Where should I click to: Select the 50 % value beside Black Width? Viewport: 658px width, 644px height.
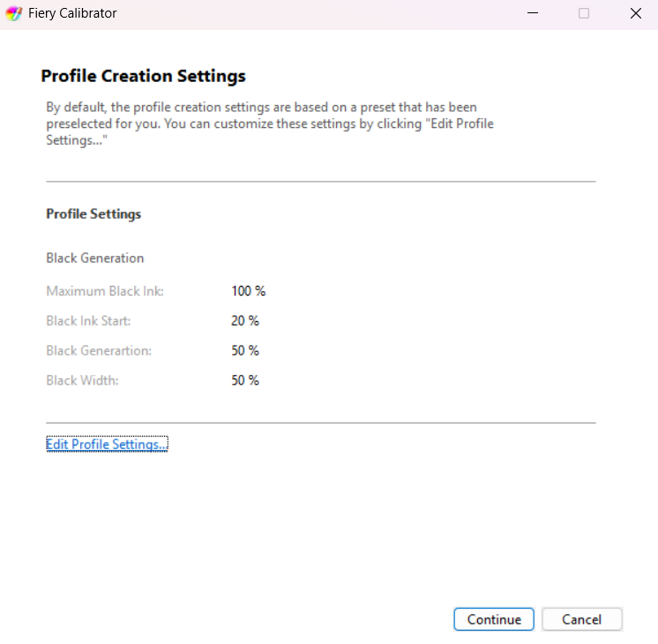click(x=245, y=381)
